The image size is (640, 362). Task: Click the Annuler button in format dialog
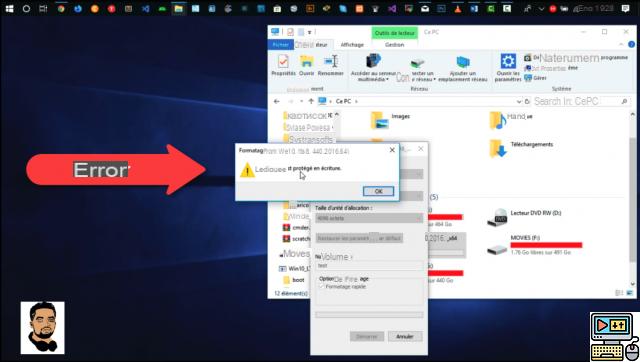point(405,336)
